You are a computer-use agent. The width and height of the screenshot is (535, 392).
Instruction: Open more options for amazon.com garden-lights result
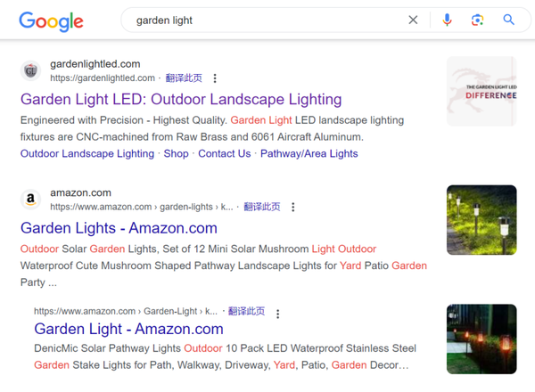click(292, 207)
